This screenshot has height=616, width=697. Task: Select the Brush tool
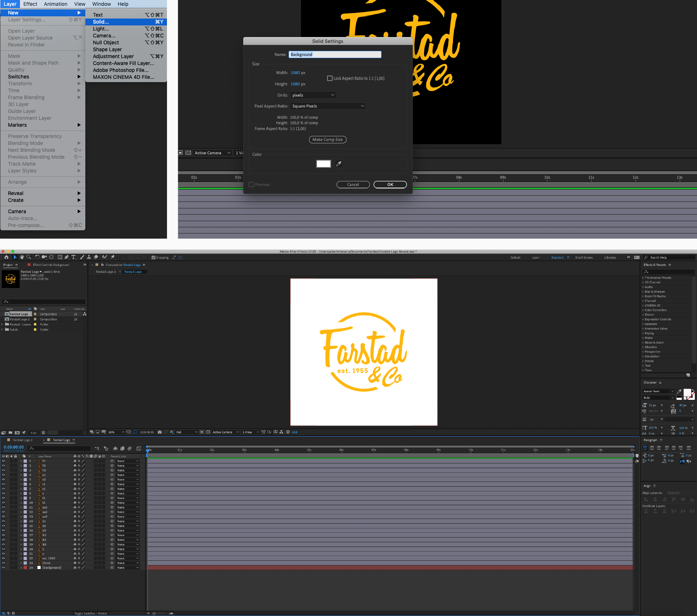point(82,257)
